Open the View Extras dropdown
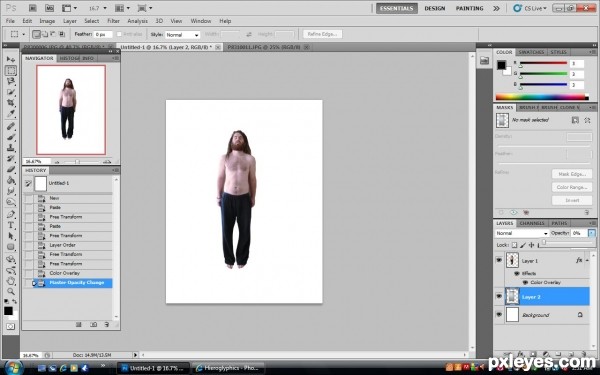The height and width of the screenshot is (375, 600). point(70,8)
